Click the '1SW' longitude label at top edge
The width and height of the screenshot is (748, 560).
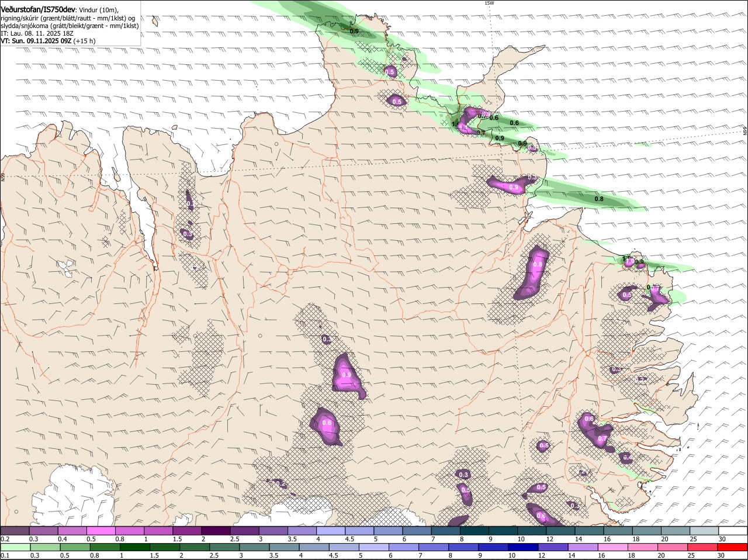click(490, 3)
